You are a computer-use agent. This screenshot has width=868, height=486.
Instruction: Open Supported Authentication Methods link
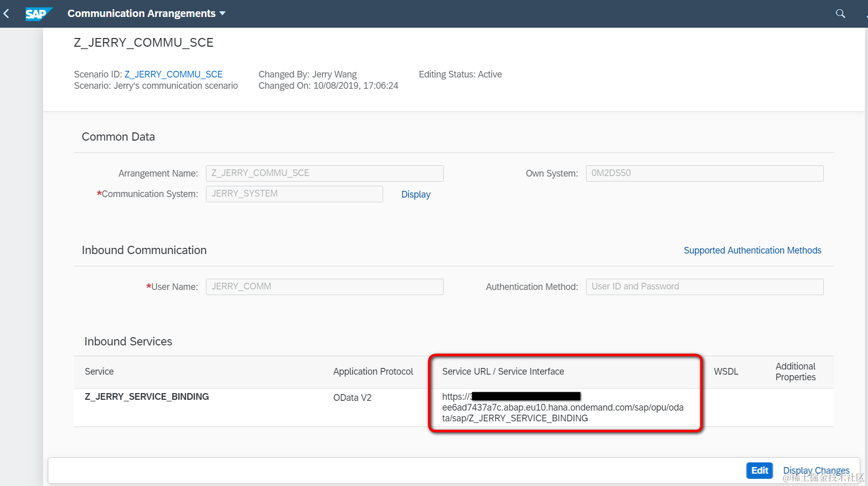pos(752,250)
